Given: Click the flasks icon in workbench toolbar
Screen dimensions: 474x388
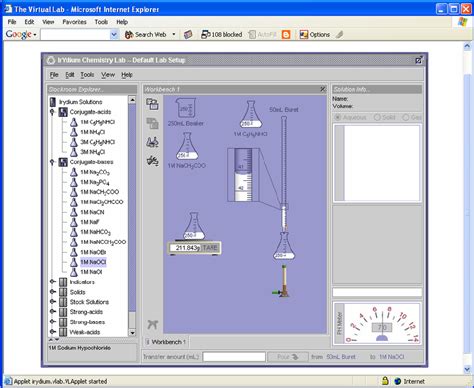Looking at the screenshot, I should (x=153, y=142).
